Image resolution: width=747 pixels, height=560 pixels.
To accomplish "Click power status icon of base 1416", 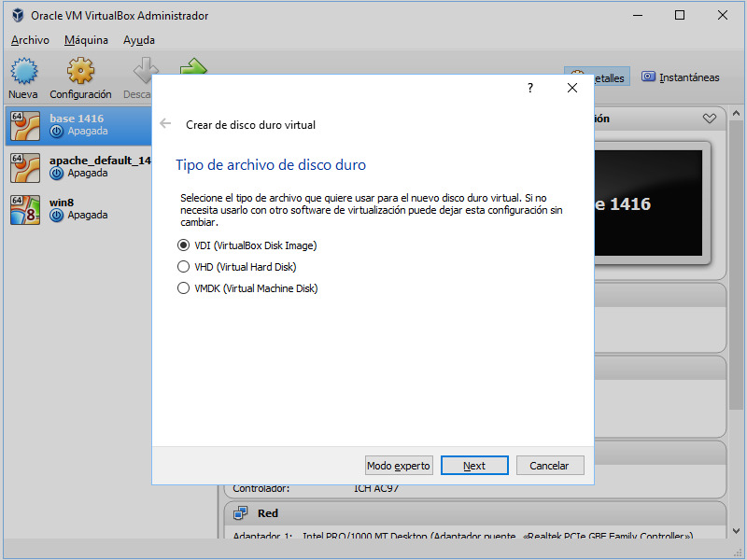I will [x=56, y=132].
